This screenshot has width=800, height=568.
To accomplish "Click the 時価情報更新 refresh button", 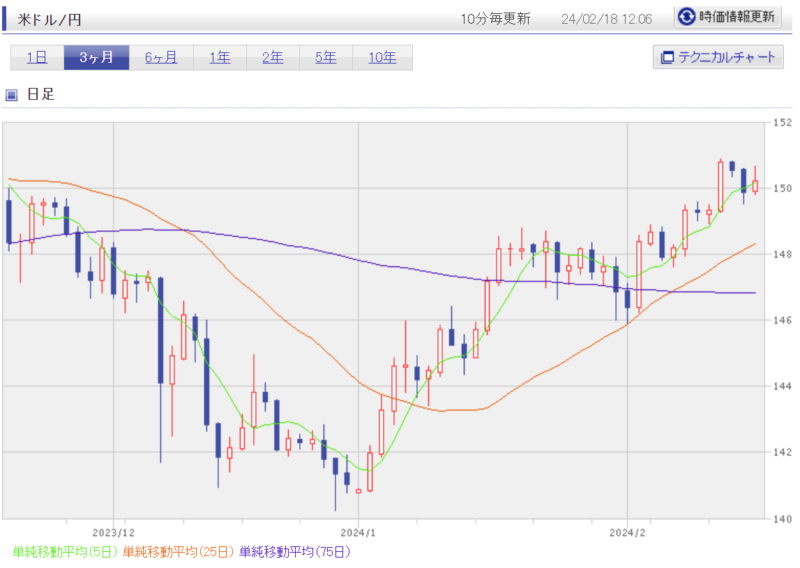I will point(728,17).
